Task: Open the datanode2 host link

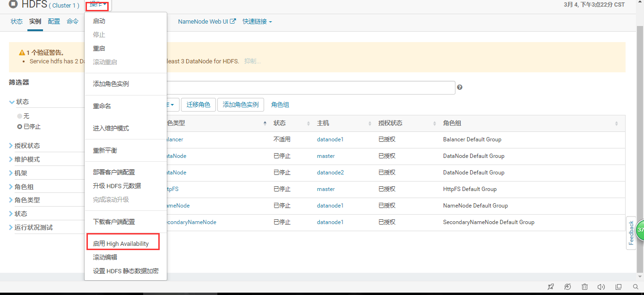Action: click(x=330, y=173)
